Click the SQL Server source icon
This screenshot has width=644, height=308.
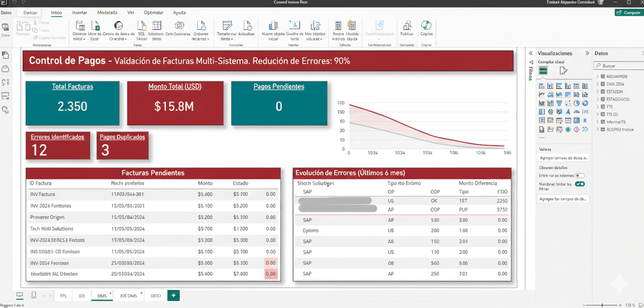tap(141, 26)
